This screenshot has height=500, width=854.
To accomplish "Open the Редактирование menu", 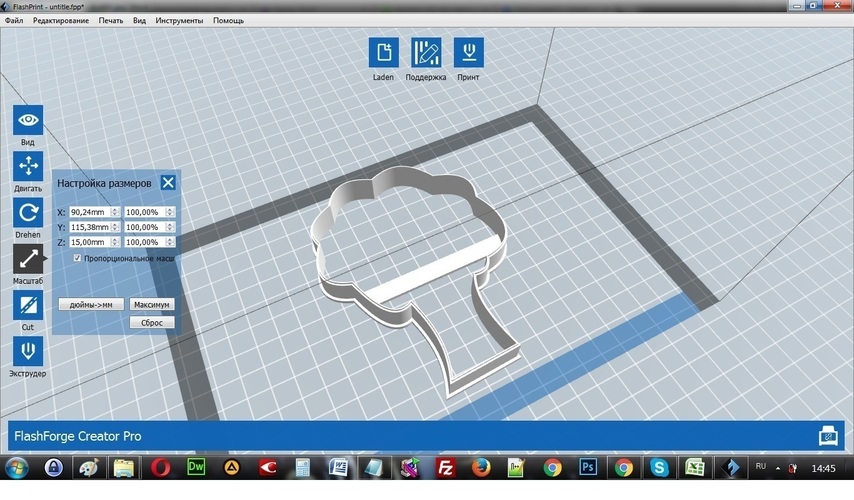I will [60, 21].
